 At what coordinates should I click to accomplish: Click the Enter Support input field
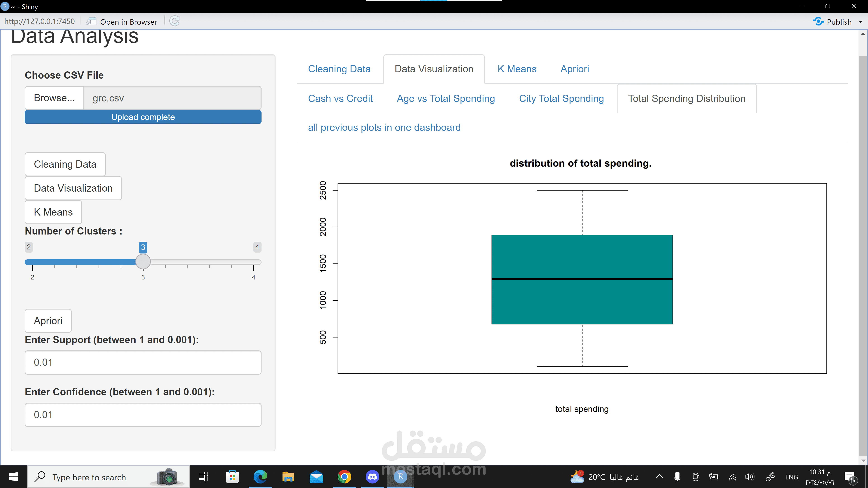(x=143, y=362)
